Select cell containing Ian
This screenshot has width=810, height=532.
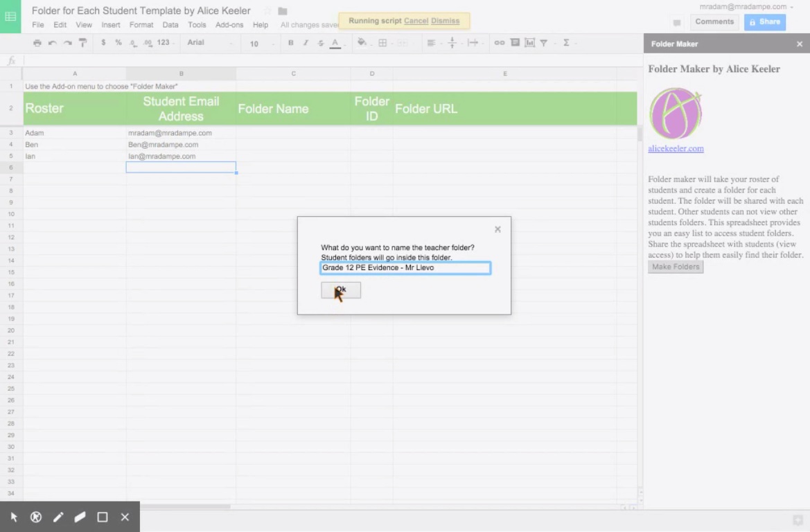tap(75, 156)
